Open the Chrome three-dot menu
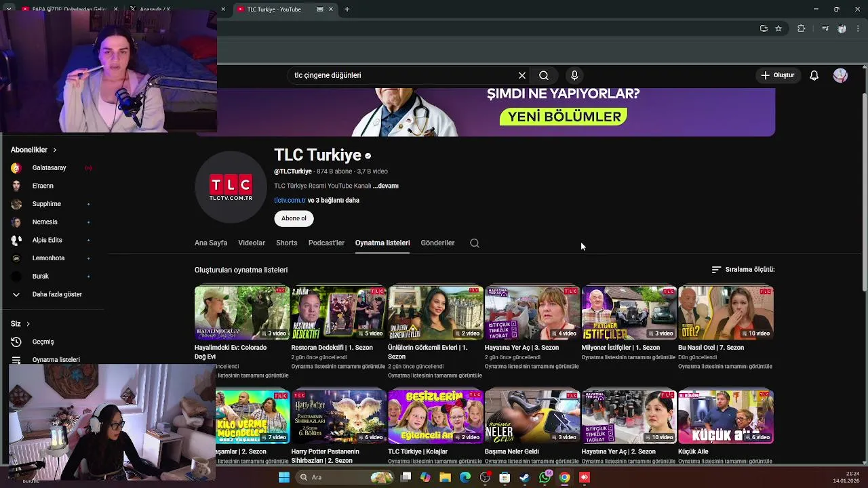The height and width of the screenshot is (488, 868). [859, 28]
